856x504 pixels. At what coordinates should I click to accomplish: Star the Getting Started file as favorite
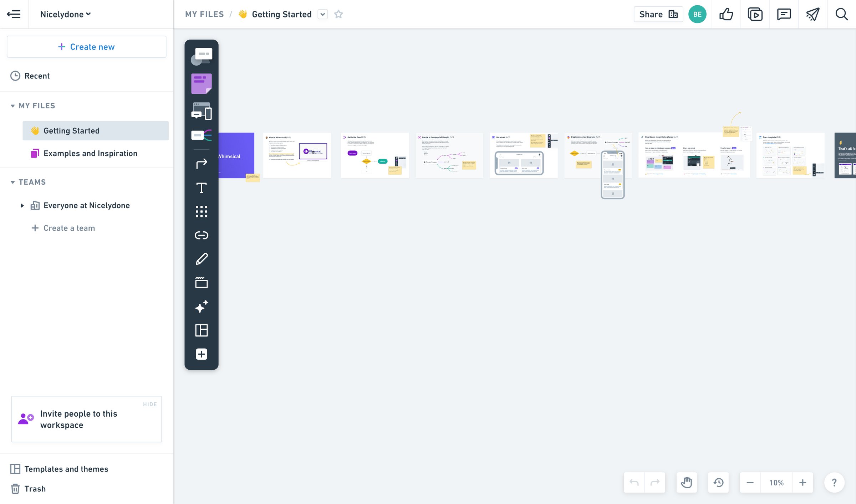(x=338, y=14)
